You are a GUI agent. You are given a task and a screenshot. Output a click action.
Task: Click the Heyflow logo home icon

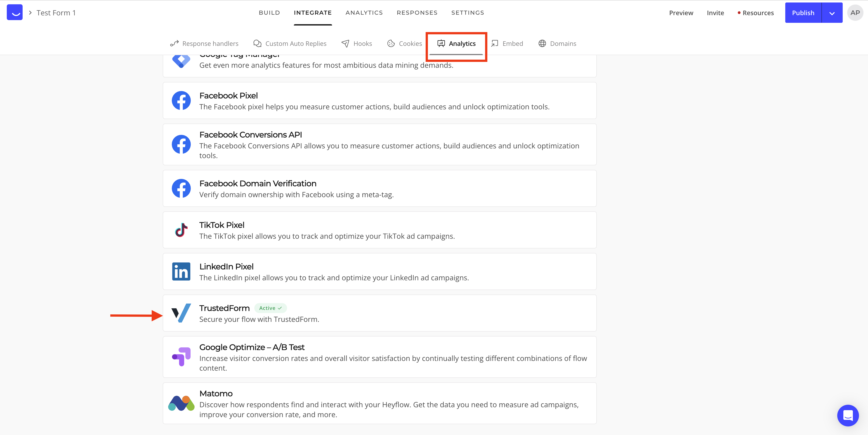14,12
